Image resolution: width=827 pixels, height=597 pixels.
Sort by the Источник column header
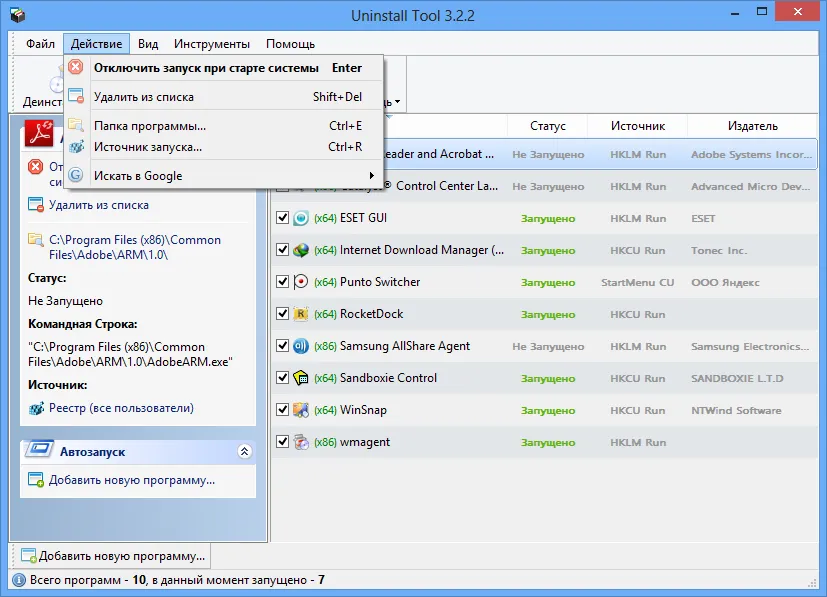pos(638,126)
